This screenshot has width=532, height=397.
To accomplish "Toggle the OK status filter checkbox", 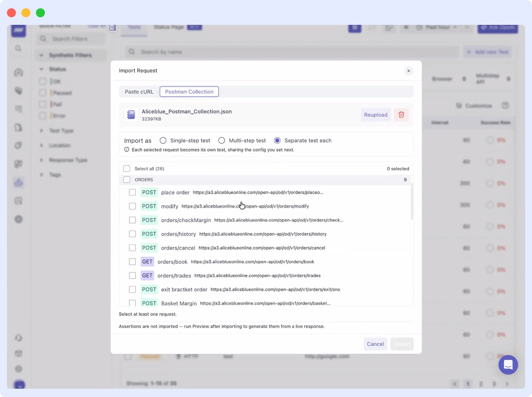I will coord(42,81).
